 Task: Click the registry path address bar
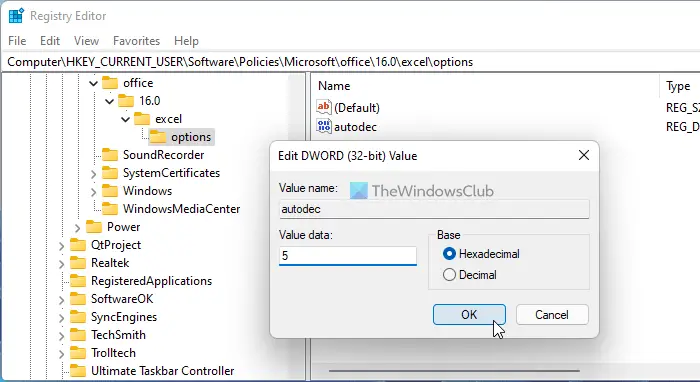click(350, 62)
